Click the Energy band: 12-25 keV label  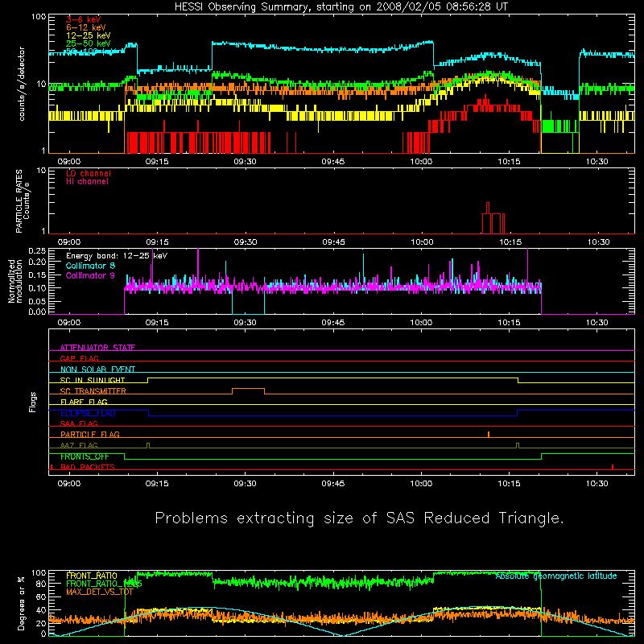[117, 256]
